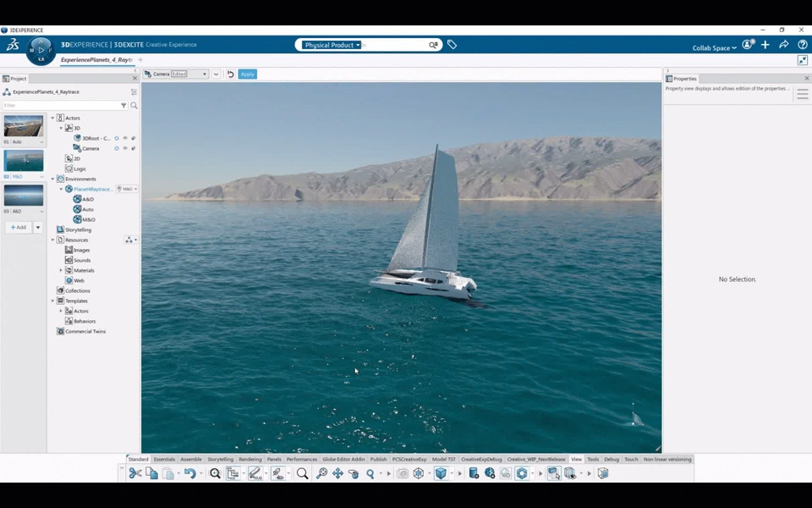Click the plain magnifier search icon in bottom toolbar
This screenshot has height=508, width=812.
click(303, 473)
